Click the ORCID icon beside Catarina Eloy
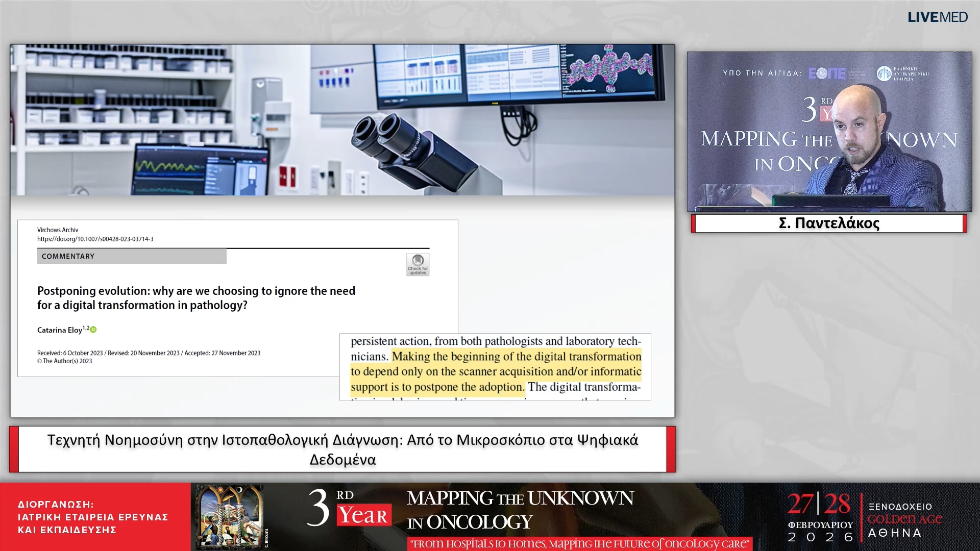The image size is (980, 551). click(93, 330)
